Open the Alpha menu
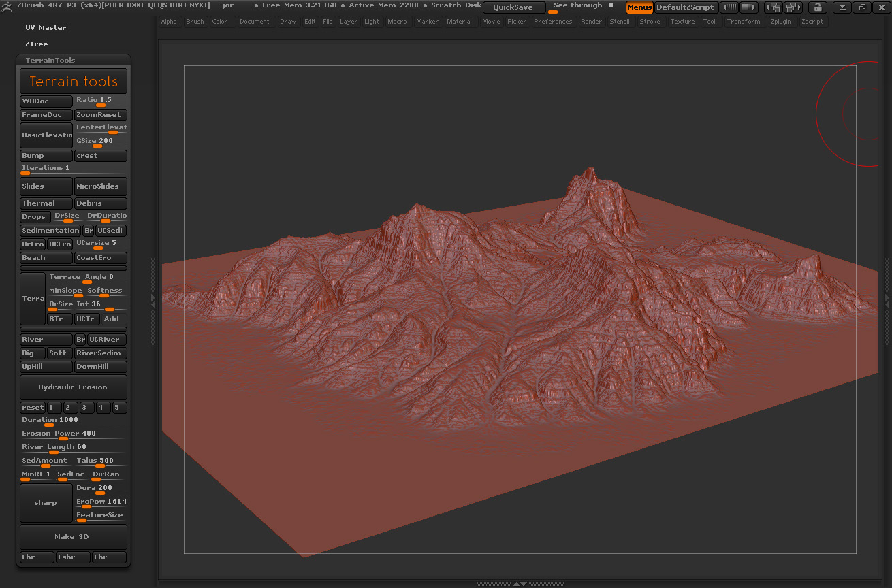The height and width of the screenshot is (588, 892). click(x=169, y=22)
